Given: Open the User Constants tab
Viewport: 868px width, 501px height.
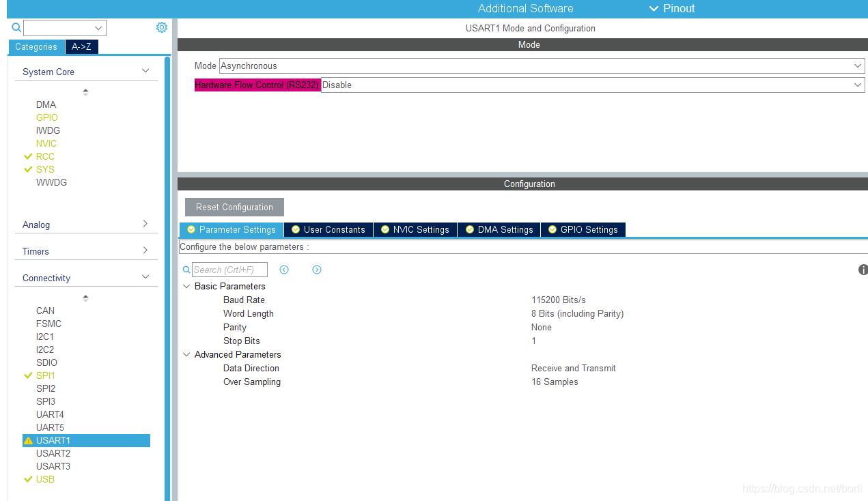Looking at the screenshot, I should tap(328, 229).
